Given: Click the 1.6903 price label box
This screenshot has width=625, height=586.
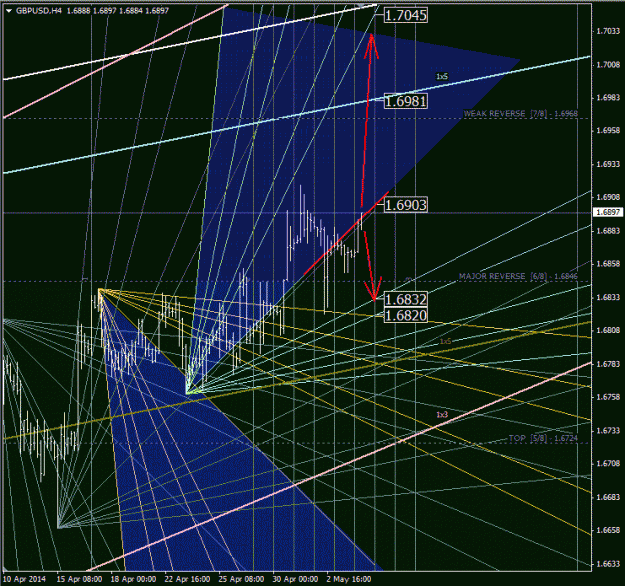Looking at the screenshot, I should click(x=406, y=205).
